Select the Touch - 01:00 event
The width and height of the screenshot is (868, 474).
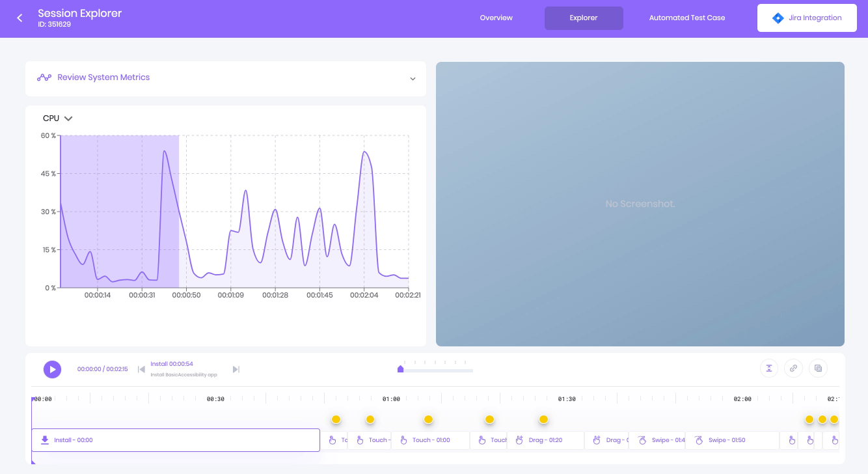[x=430, y=440]
